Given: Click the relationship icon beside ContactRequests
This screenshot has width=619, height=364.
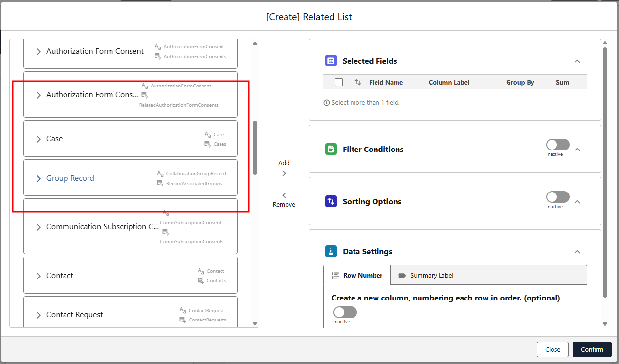Looking at the screenshot, I should click(183, 320).
